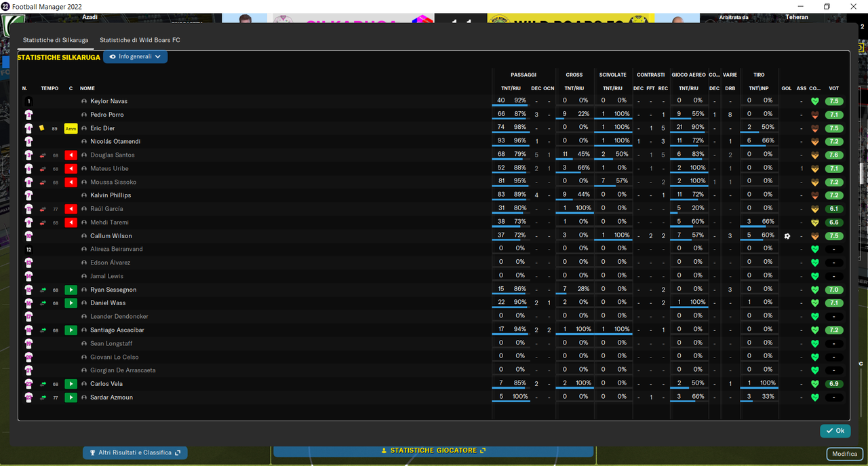Viewport: 868px width, 466px height.
Task: Sort by NOME column header
Action: 87,88
